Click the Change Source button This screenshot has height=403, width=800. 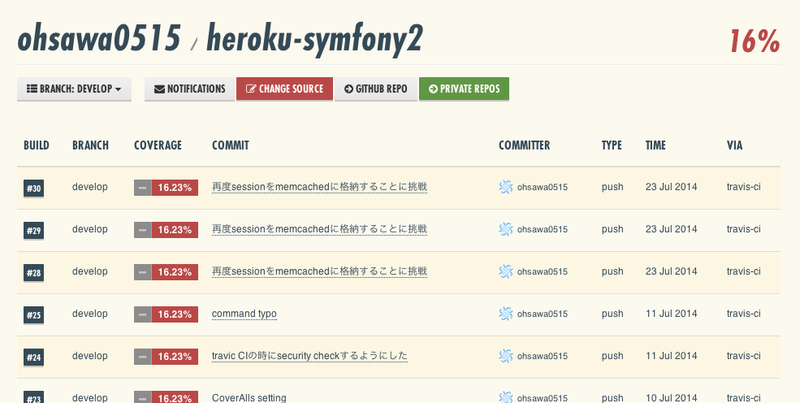click(284, 89)
